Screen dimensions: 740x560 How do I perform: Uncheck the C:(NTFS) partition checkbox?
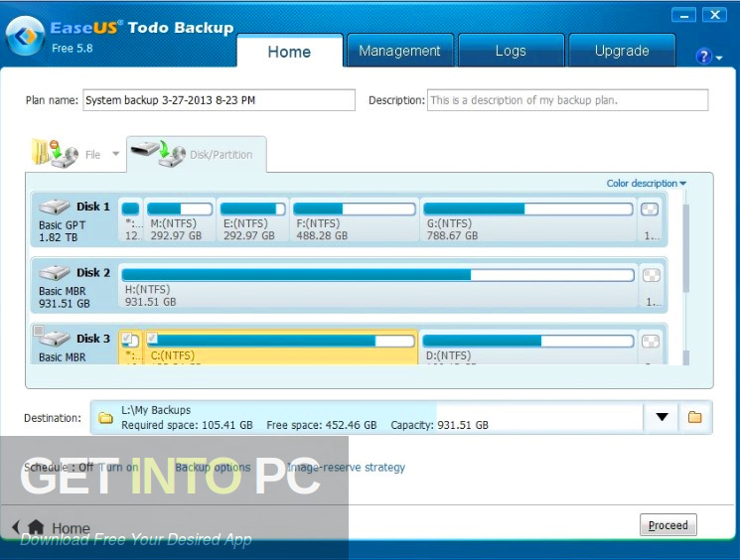click(x=152, y=338)
